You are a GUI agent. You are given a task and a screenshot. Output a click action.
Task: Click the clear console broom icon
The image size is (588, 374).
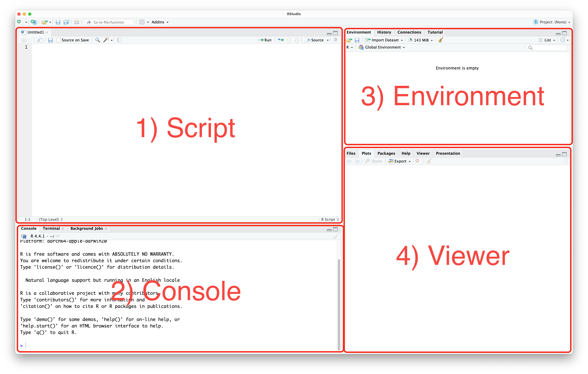point(336,236)
